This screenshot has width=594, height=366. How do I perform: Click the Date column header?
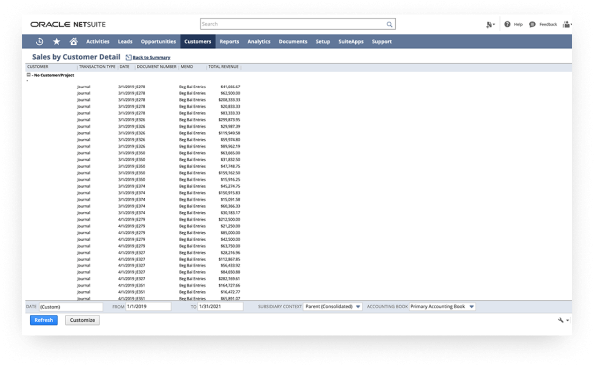124,67
